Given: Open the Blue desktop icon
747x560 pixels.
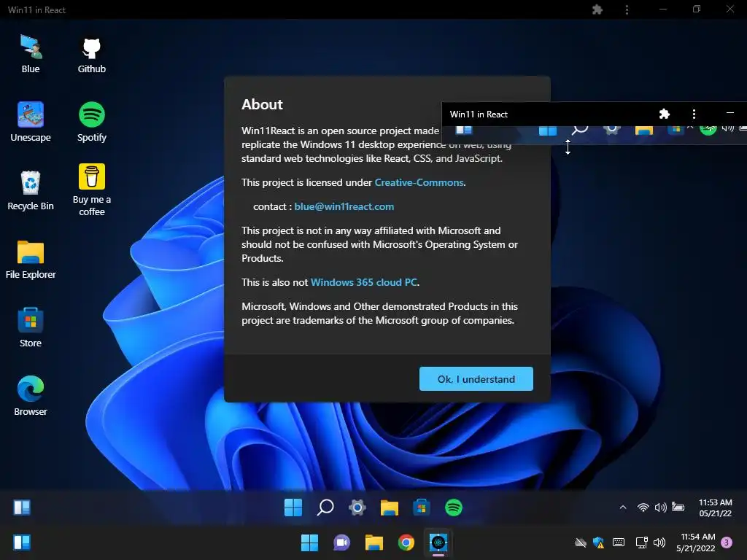Looking at the screenshot, I should (31, 54).
